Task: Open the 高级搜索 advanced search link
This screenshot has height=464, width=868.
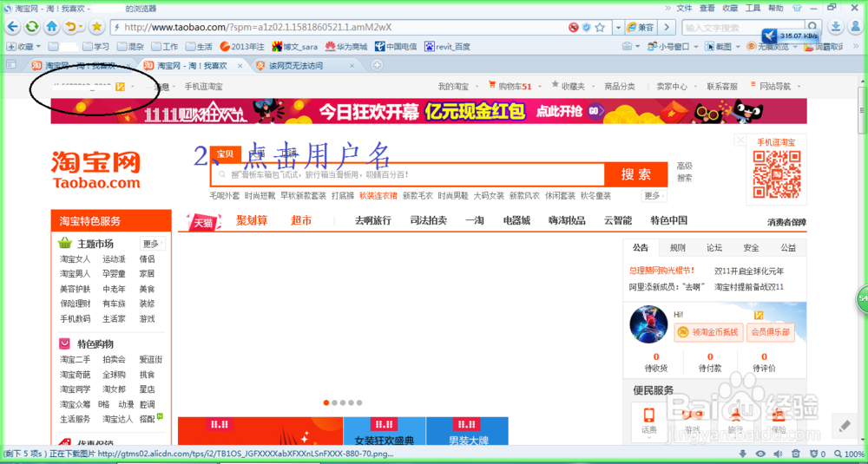Action: point(684,172)
